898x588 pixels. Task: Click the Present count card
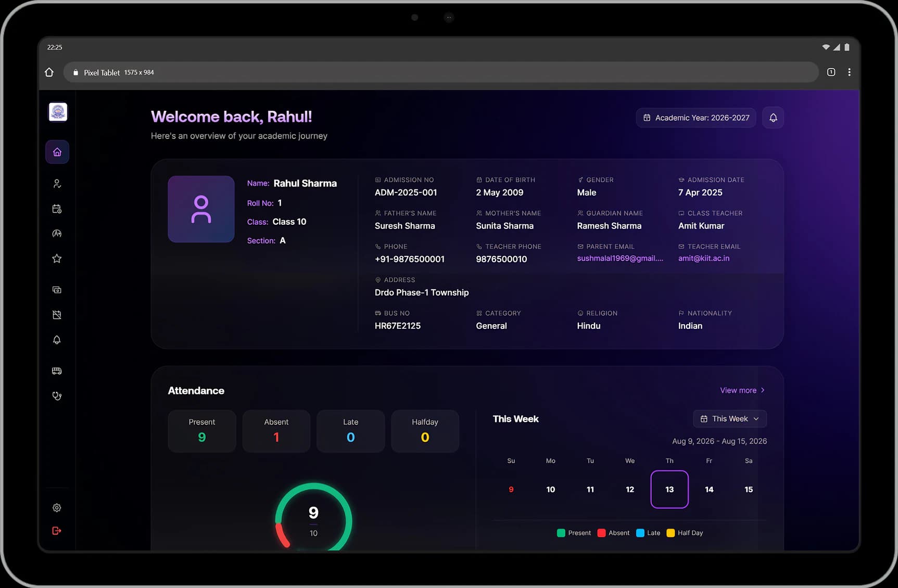[x=202, y=431]
